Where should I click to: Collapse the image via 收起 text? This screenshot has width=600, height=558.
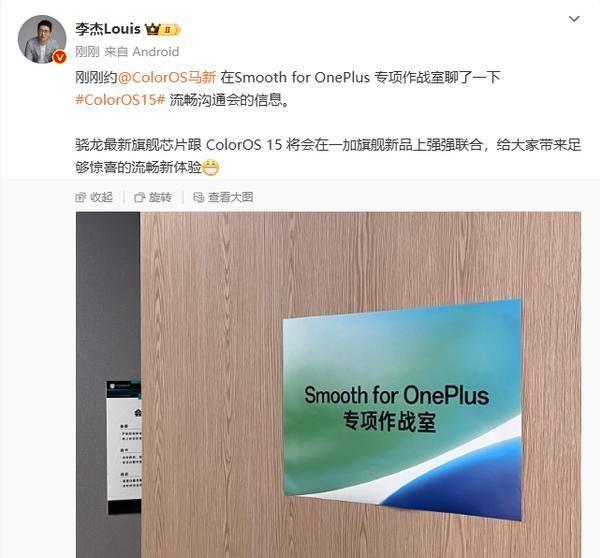pyautogui.click(x=101, y=197)
